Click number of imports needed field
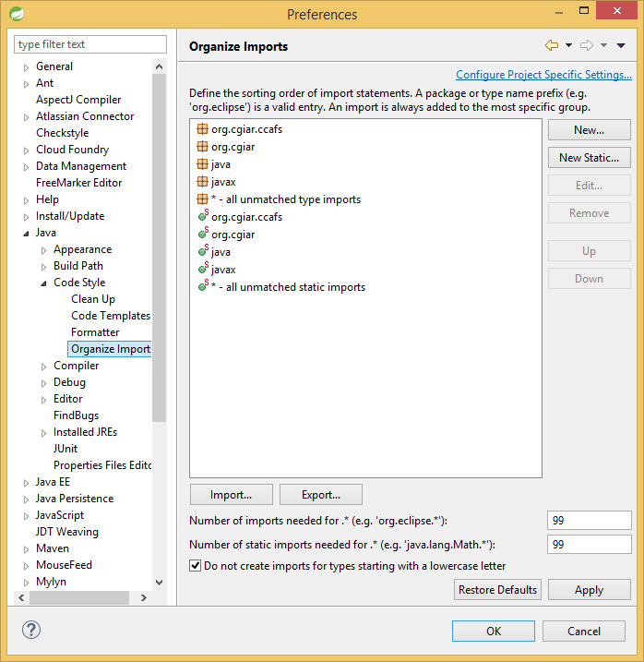Image resolution: width=644 pixels, height=662 pixels. coord(590,520)
